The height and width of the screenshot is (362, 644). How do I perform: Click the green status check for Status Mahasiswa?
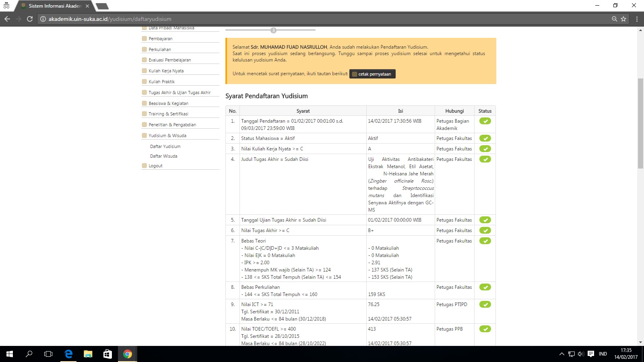pos(485,138)
